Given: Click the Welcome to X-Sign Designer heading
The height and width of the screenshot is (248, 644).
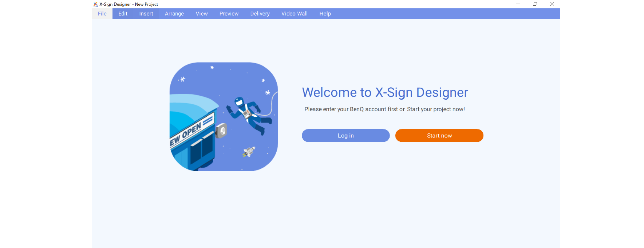Looking at the screenshot, I should 385,92.
